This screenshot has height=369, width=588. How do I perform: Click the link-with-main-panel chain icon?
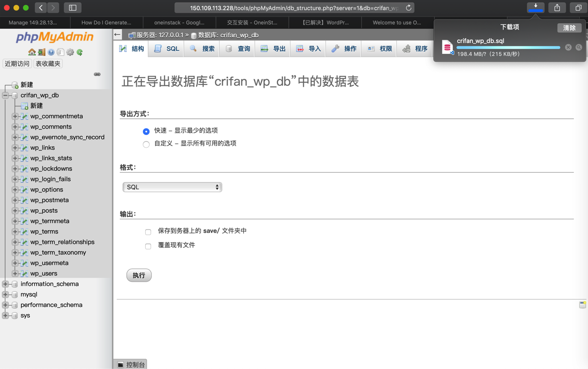[x=97, y=74]
